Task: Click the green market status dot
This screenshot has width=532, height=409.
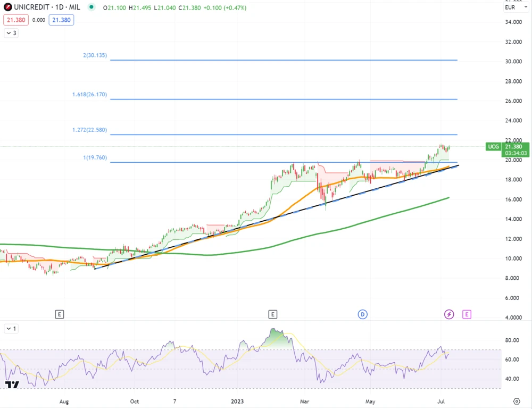Action: pyautogui.click(x=92, y=7)
